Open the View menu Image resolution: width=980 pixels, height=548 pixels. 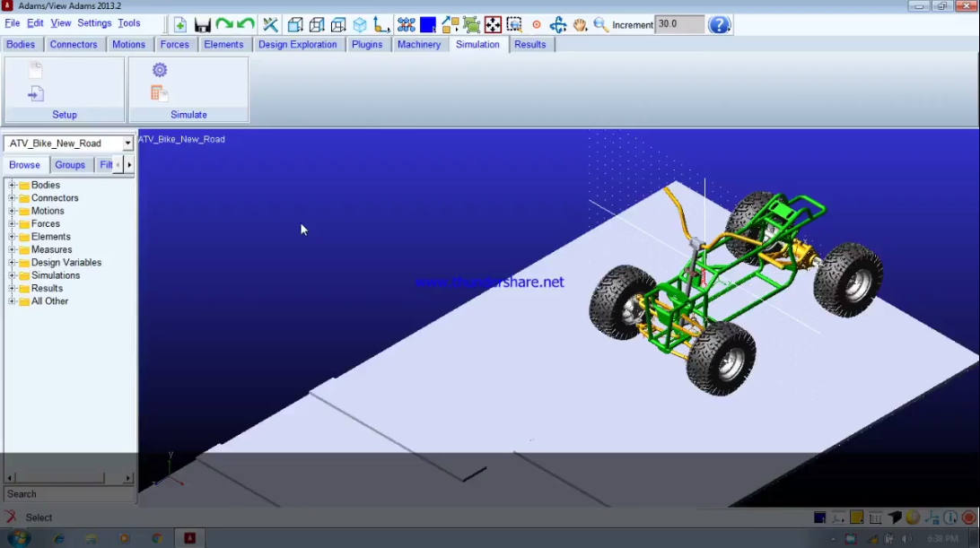61,23
